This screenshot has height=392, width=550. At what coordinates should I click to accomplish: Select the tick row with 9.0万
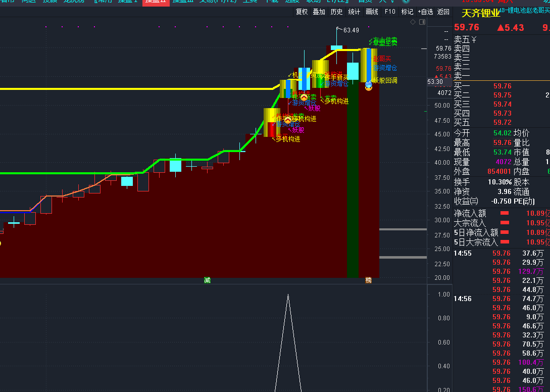pos(502,317)
